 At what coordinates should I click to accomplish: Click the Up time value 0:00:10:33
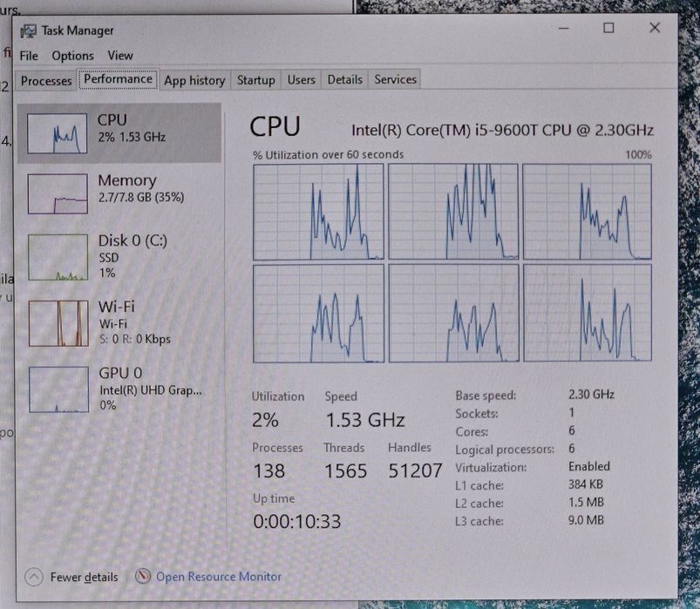297,521
